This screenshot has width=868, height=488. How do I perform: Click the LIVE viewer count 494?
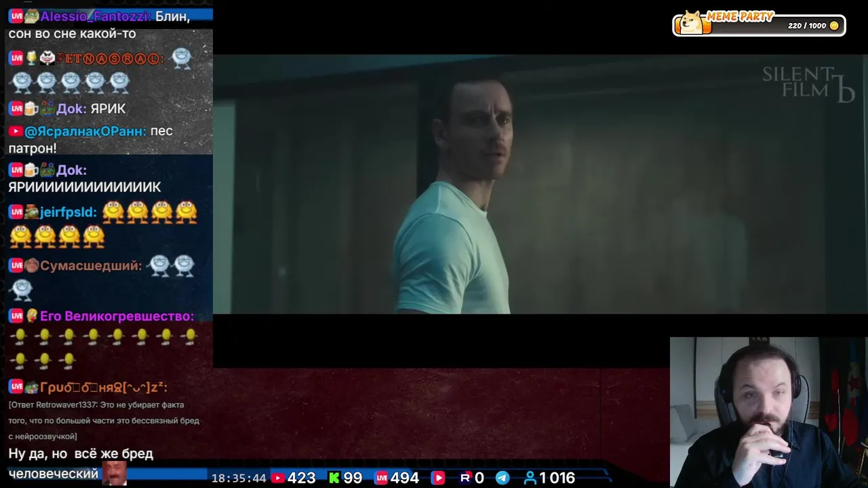tap(405, 478)
